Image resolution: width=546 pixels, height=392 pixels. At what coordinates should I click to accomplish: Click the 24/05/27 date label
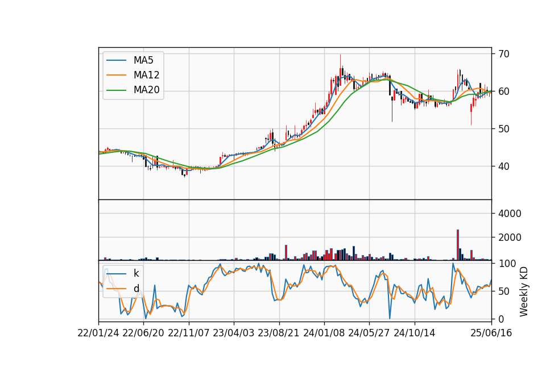[369, 333]
